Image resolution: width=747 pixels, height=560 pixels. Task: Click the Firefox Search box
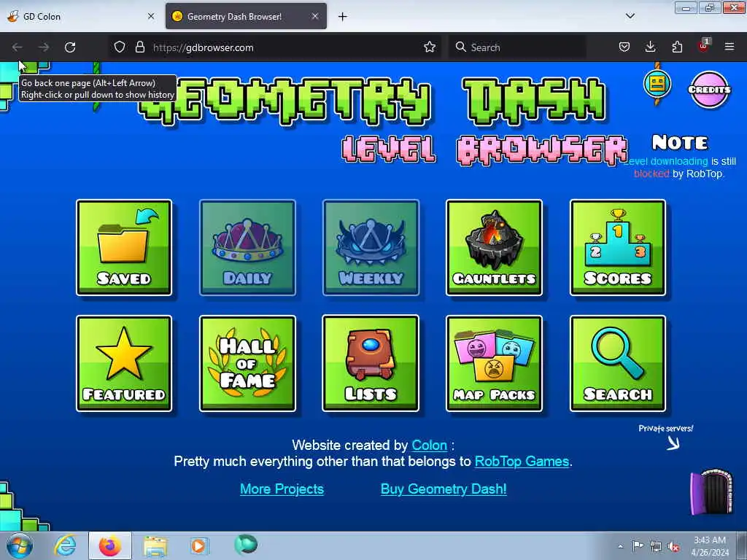(517, 47)
